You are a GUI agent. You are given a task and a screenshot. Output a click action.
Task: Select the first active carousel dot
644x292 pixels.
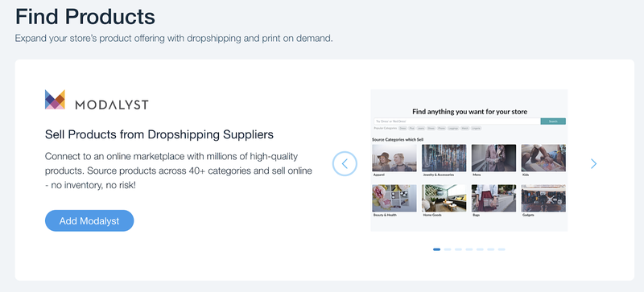click(x=436, y=249)
